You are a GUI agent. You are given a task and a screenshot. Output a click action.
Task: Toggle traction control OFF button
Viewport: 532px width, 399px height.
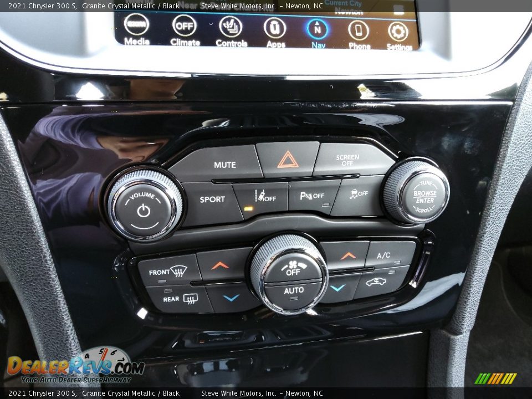coord(359,196)
